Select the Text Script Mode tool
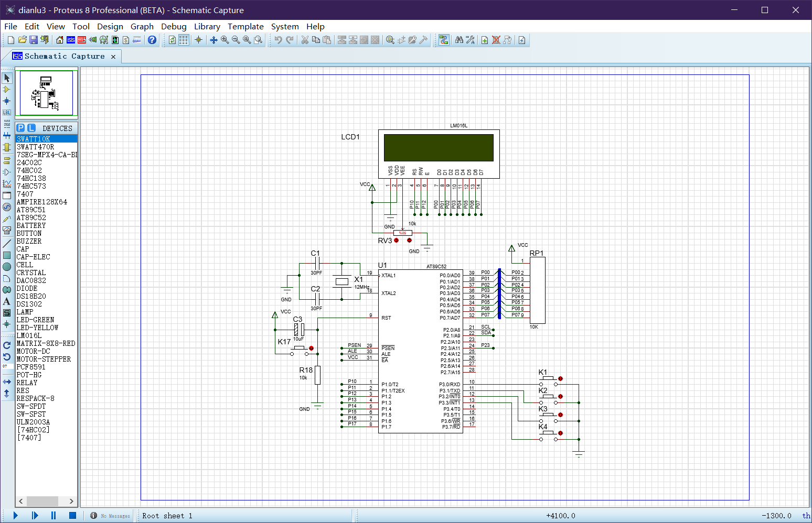This screenshot has height=523, width=812. [7, 124]
